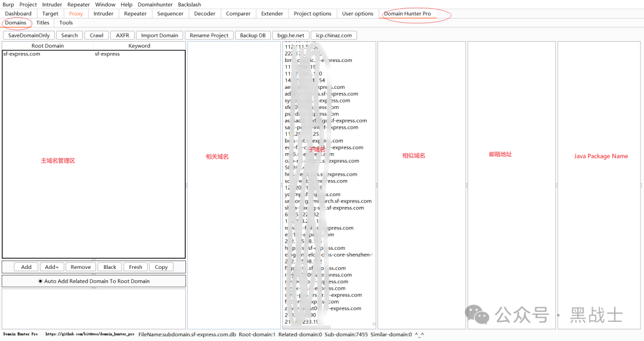Viewport: 644px width, 341px height.
Task: Click the text area below Auto Add option
Action: tap(94, 309)
